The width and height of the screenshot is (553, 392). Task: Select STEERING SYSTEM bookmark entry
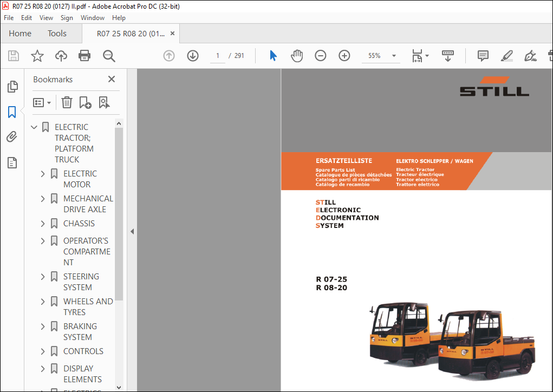[x=81, y=282]
